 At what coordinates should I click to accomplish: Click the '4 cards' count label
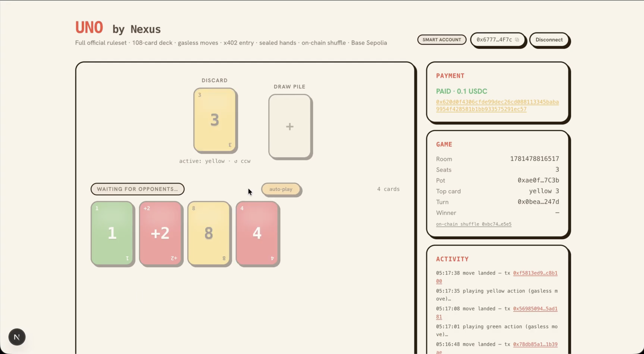(388, 189)
